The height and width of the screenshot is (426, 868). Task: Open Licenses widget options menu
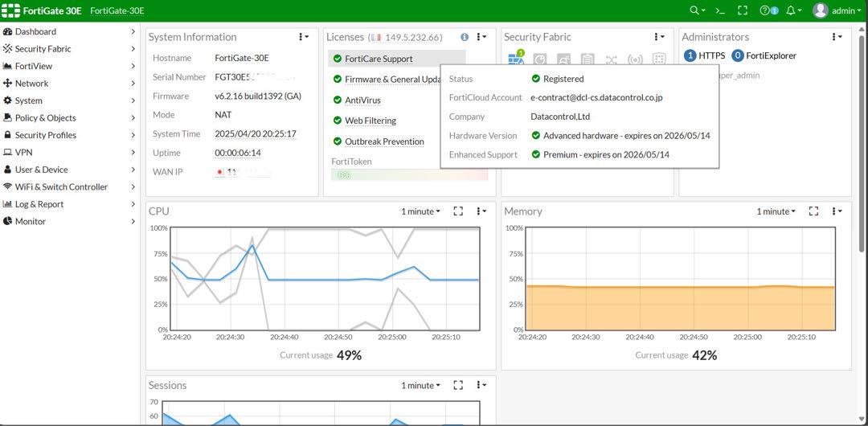(481, 36)
